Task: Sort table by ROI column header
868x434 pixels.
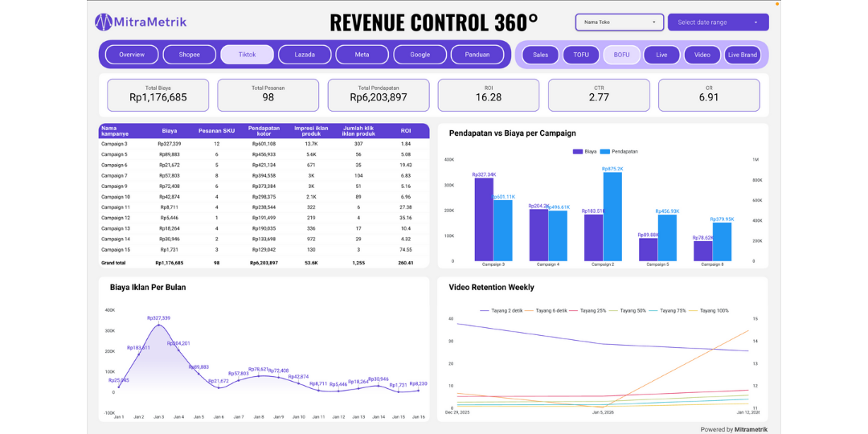Action: coord(405,130)
